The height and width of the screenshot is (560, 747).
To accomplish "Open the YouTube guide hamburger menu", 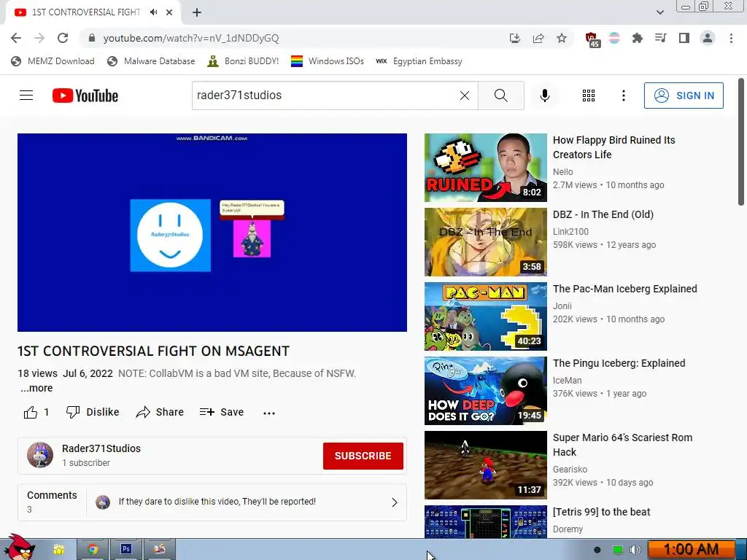I will click(x=26, y=96).
